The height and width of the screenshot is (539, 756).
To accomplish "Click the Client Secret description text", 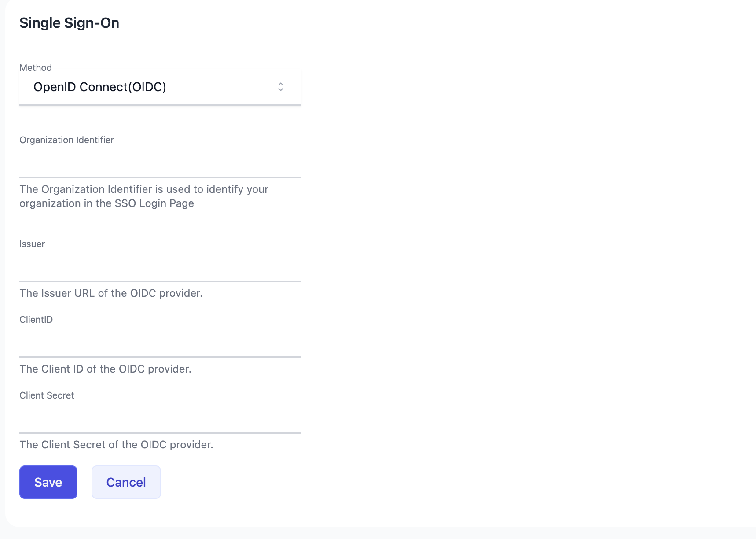I will click(x=116, y=444).
